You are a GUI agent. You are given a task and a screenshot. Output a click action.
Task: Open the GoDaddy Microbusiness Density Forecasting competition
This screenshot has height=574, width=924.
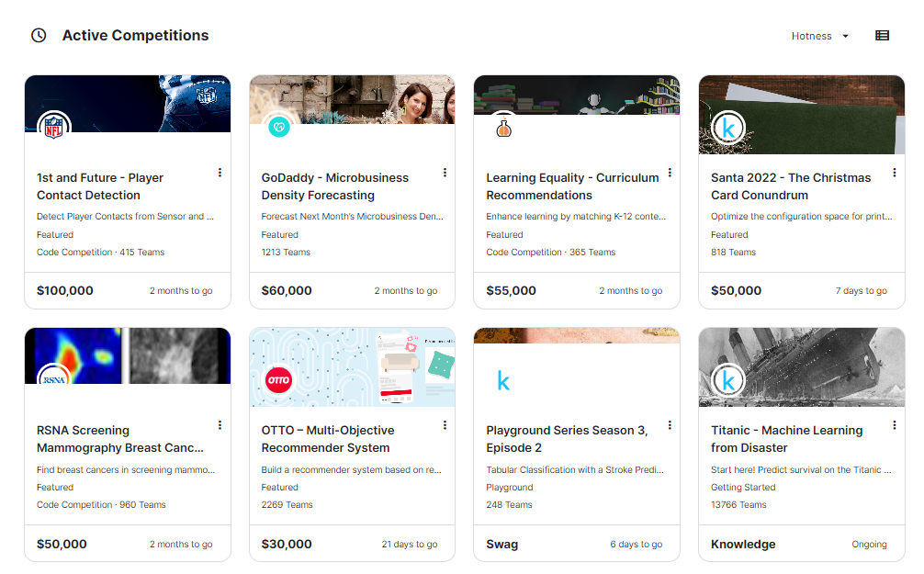tap(335, 186)
